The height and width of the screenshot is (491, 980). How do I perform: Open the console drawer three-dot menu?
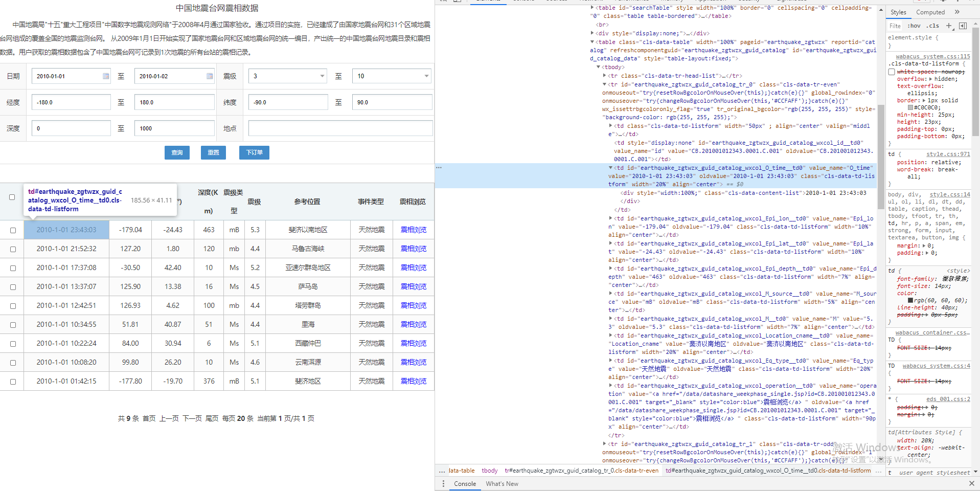[x=443, y=484]
